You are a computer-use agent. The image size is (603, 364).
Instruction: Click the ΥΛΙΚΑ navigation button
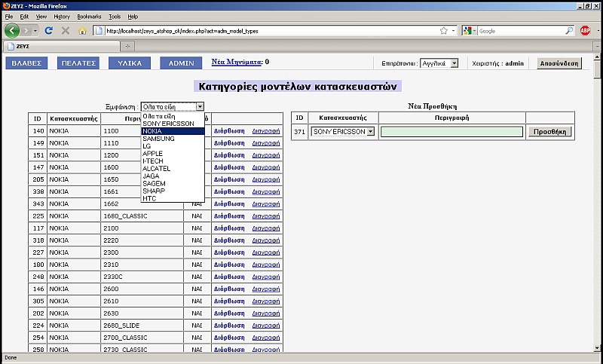click(x=130, y=63)
